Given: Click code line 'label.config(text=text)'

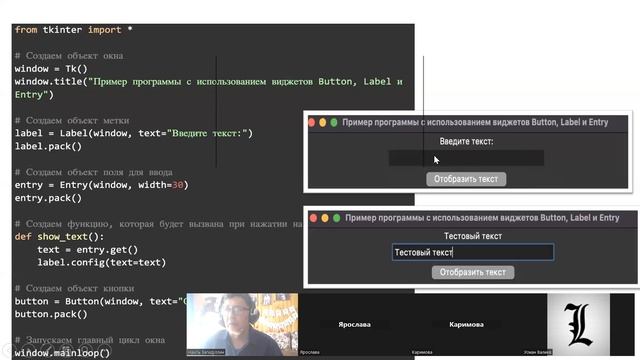Looking at the screenshot, I should pos(102,262).
